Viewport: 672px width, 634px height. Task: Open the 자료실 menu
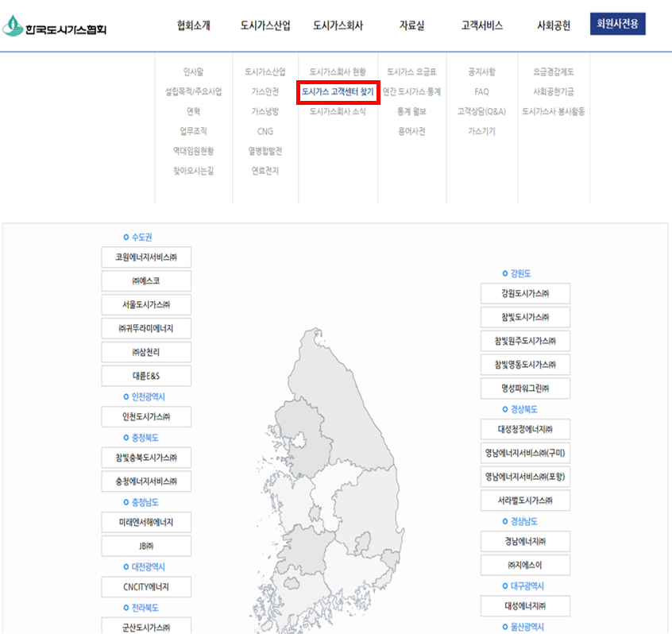point(411,25)
